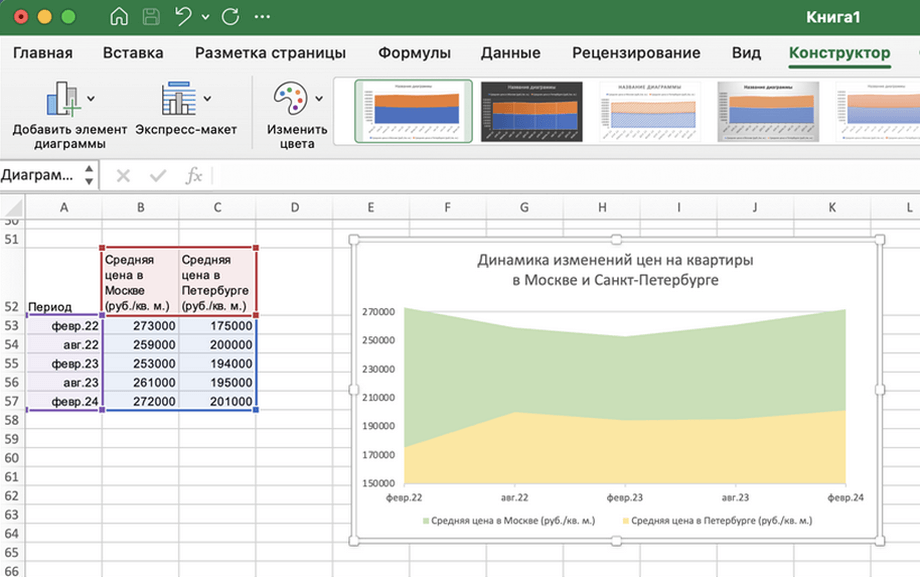Click legend entry Средняя цена в Петербурге
The image size is (920, 577).
click(x=717, y=521)
